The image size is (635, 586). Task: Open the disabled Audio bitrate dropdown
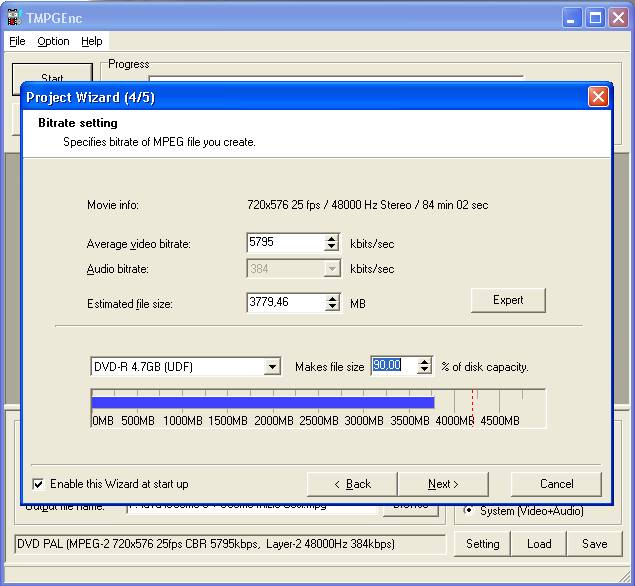coord(332,268)
